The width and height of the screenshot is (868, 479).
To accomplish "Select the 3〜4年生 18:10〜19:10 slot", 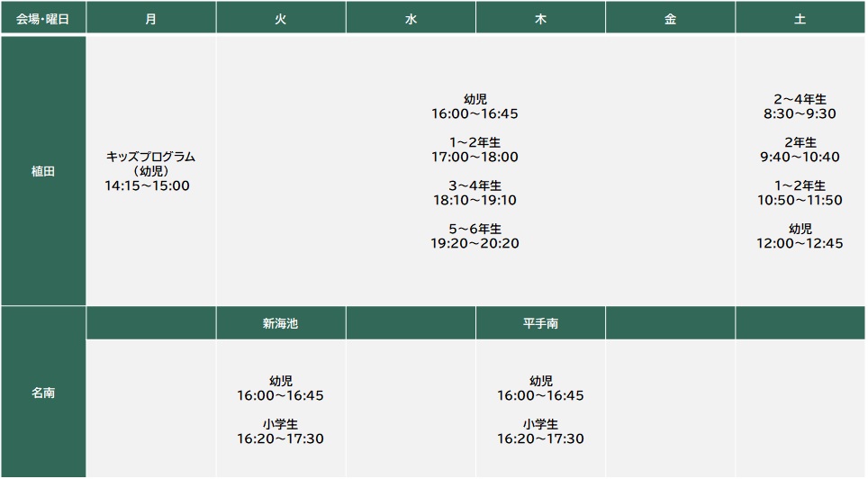I will [x=475, y=193].
